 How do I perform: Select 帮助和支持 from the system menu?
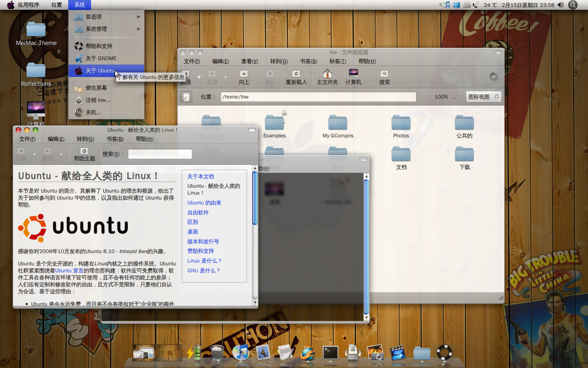pos(107,46)
